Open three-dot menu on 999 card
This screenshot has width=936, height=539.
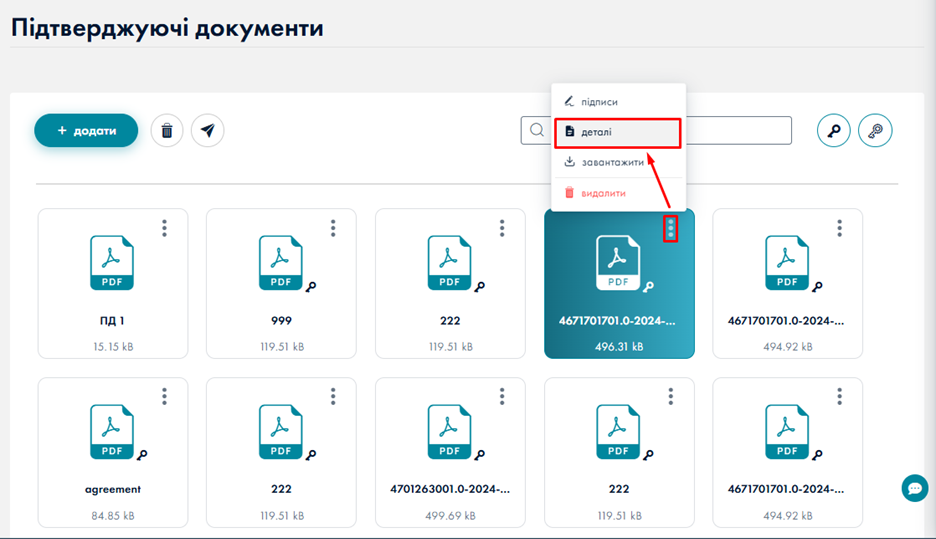333,228
